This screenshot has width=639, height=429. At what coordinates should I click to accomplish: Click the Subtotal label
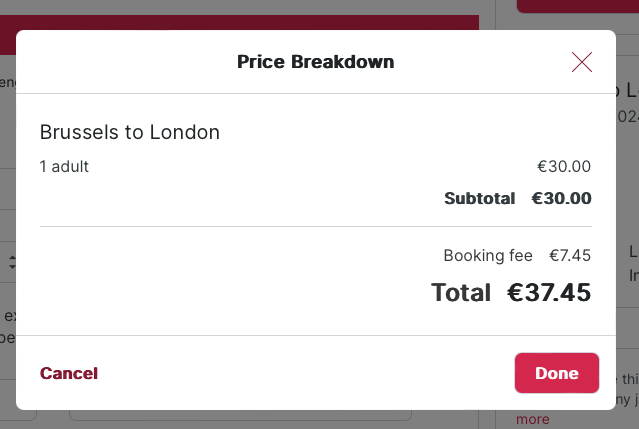480,198
